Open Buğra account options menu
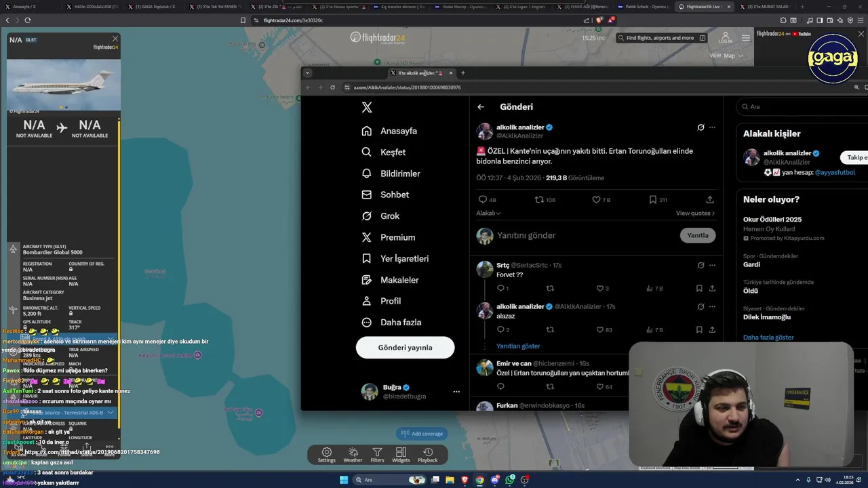The height and width of the screenshot is (488, 868). pyautogui.click(x=456, y=391)
